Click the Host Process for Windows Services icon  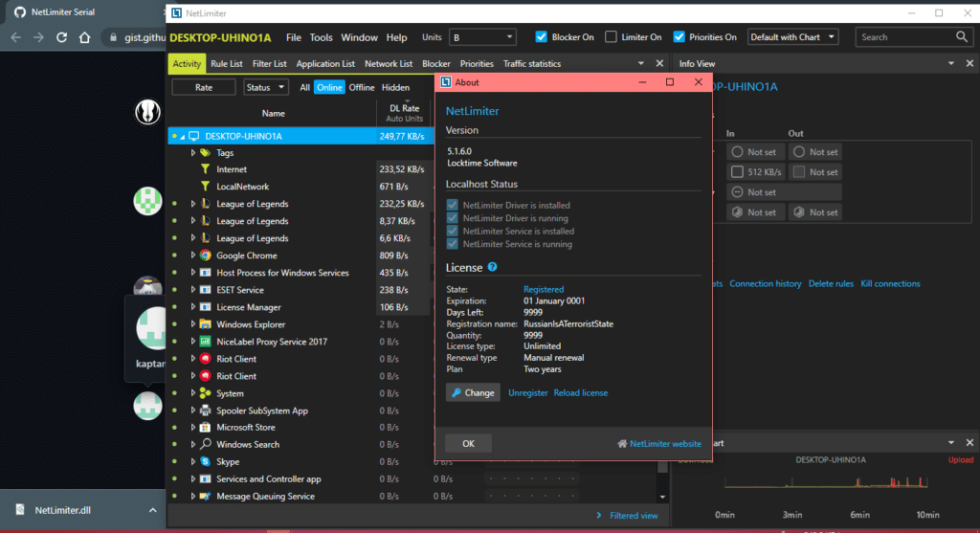pyautogui.click(x=205, y=273)
